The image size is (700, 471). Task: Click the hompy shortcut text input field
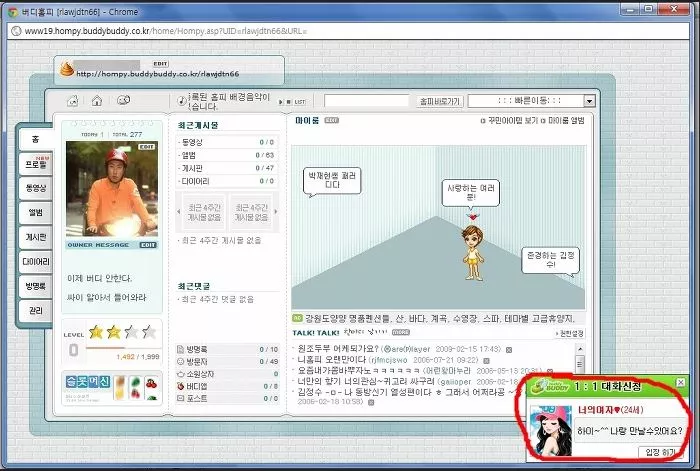click(x=367, y=101)
